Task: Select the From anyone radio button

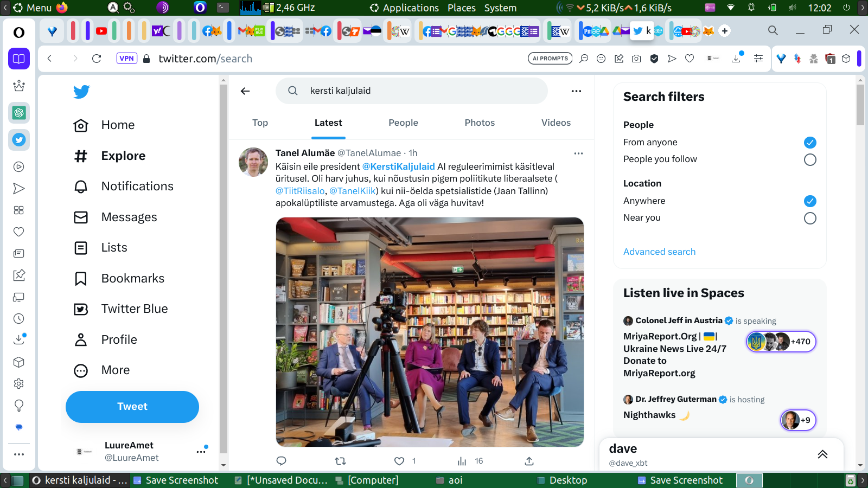Action: coord(809,143)
